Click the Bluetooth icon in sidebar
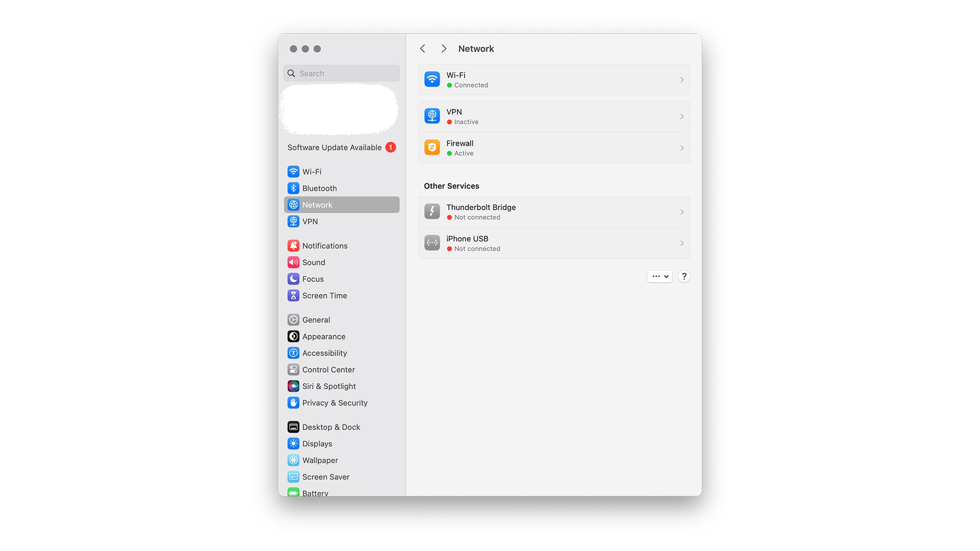This screenshot has width=980, height=551. point(293,188)
